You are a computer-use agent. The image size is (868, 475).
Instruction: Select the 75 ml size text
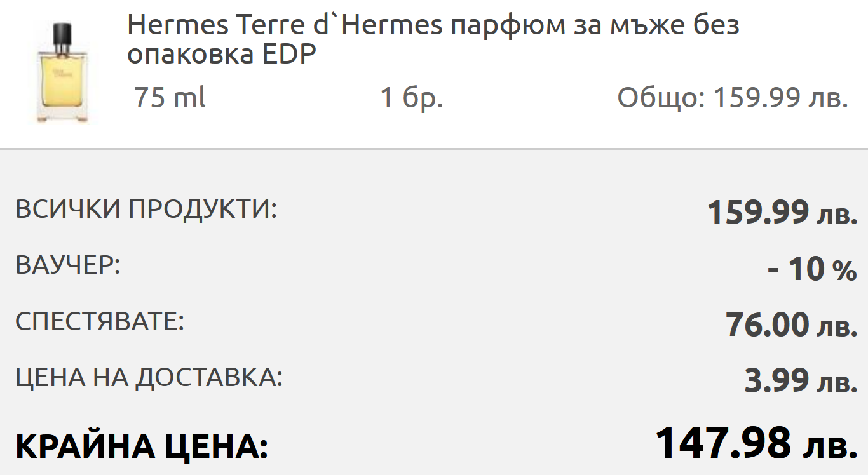tap(170, 98)
